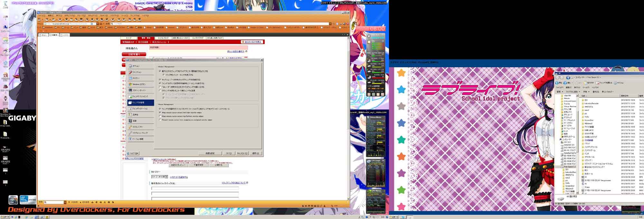Toggle scroll window under mouse cursor checkbox
The height and width of the screenshot is (219, 644).
pyautogui.click(x=160, y=109)
